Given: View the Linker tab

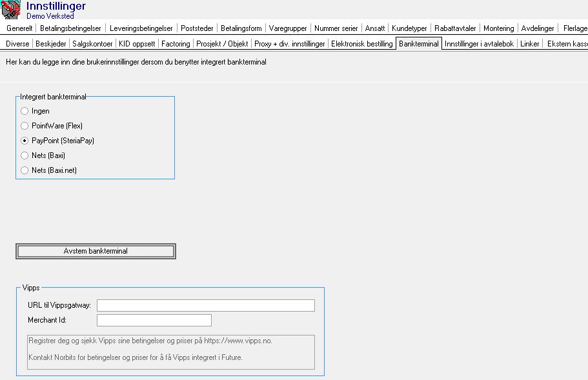Looking at the screenshot, I should pos(529,44).
